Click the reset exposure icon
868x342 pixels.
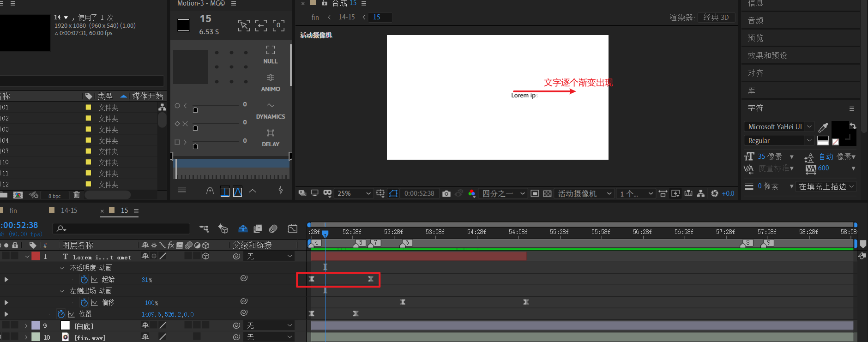(x=715, y=193)
